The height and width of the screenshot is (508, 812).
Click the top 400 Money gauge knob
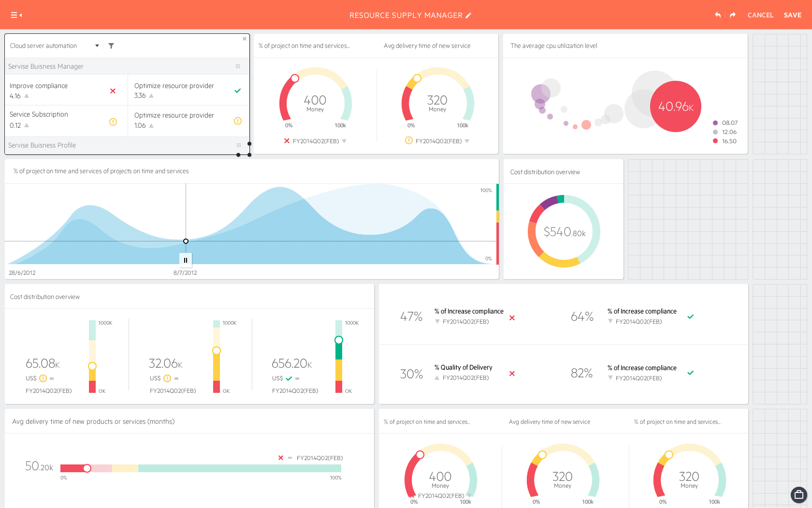(295, 78)
